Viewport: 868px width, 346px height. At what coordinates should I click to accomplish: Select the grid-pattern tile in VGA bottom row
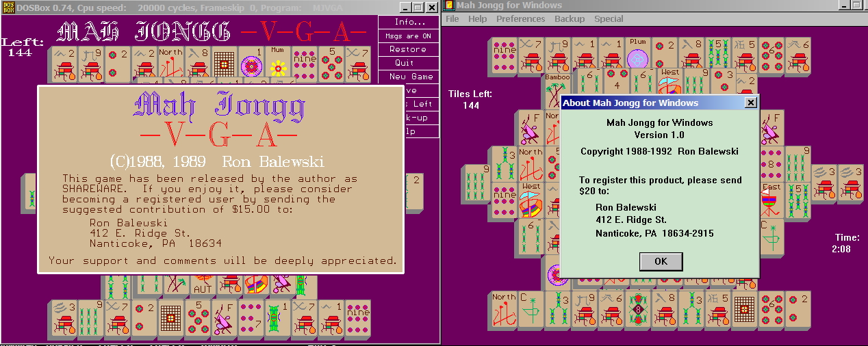(171, 318)
